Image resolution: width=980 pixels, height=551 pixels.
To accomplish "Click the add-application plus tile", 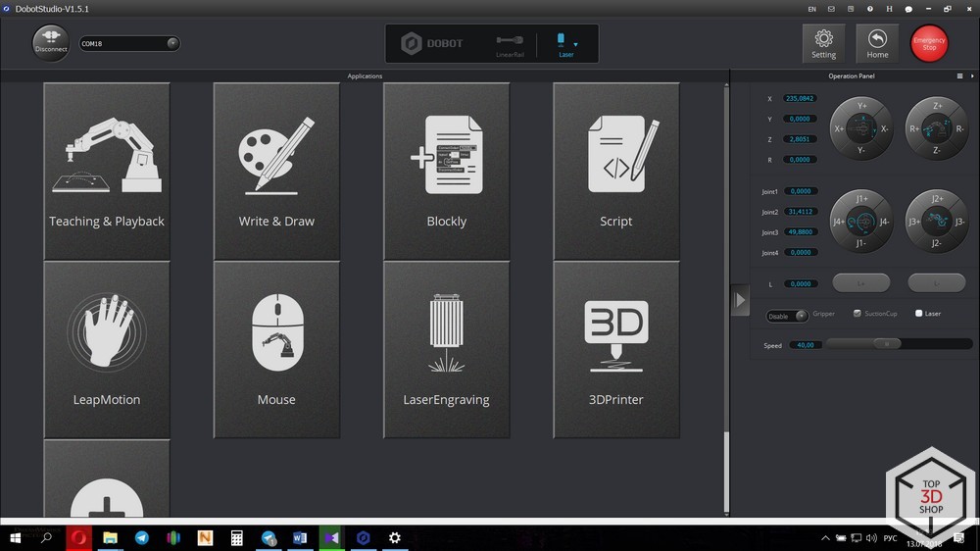I will [107, 479].
